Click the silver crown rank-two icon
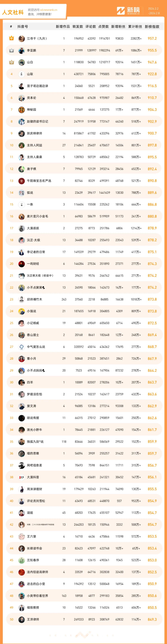Screen dimensions: 167x644 [11, 50]
